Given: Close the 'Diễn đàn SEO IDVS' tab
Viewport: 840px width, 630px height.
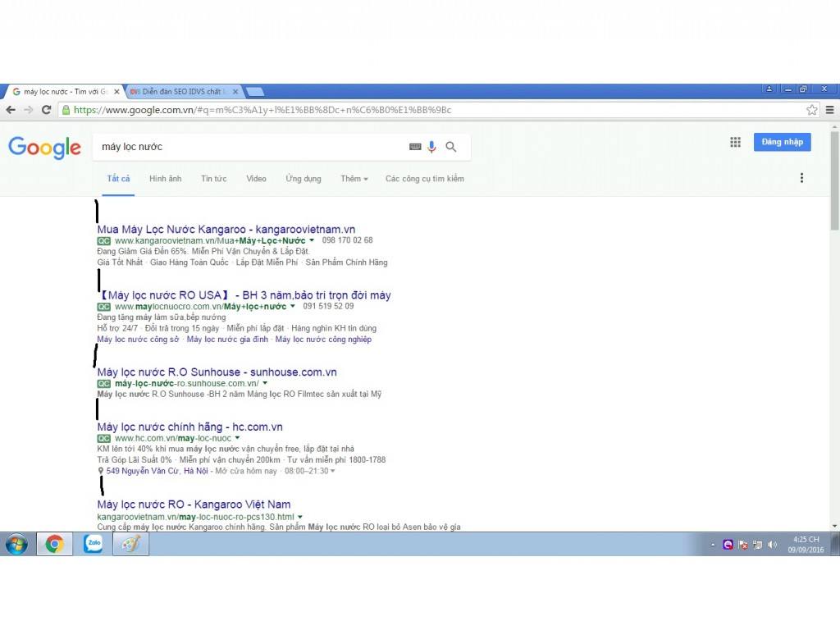Looking at the screenshot, I should (x=235, y=92).
